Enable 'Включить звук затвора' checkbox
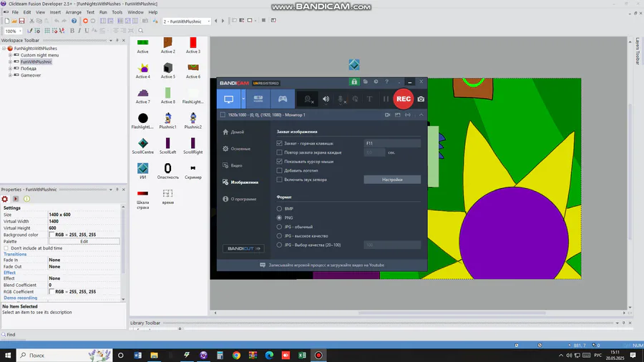 point(279,180)
